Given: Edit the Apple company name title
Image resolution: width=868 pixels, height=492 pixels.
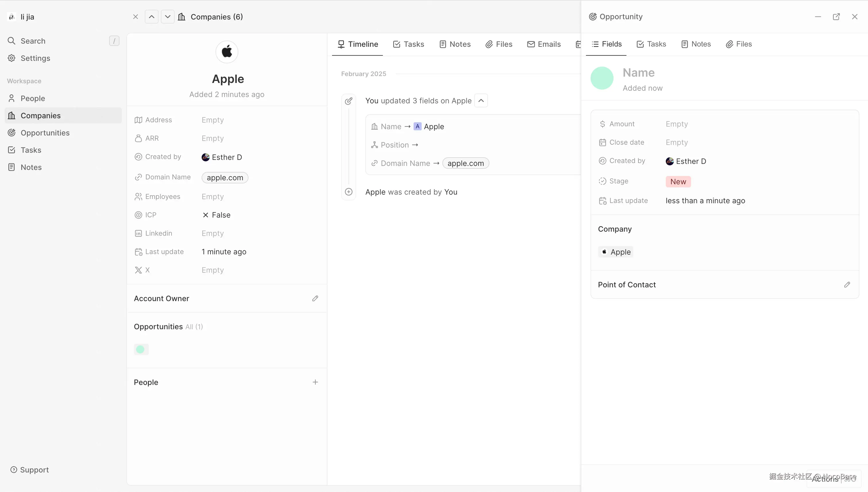Looking at the screenshot, I should tap(228, 79).
